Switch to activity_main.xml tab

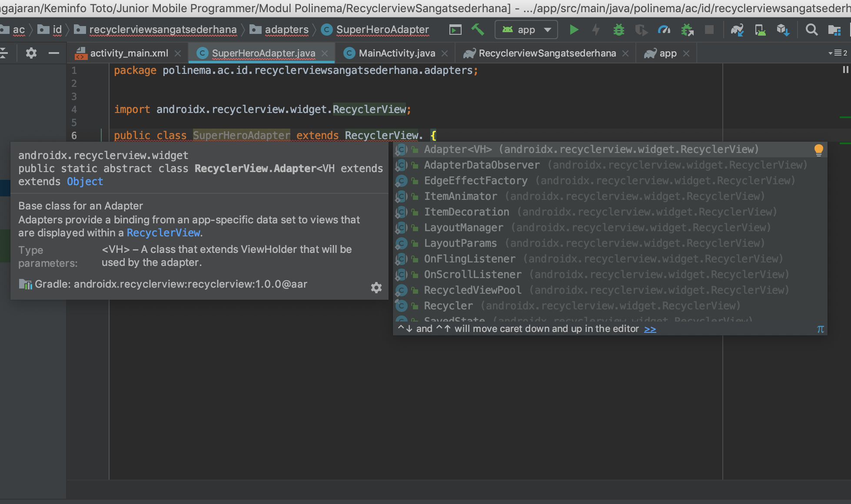coord(129,53)
